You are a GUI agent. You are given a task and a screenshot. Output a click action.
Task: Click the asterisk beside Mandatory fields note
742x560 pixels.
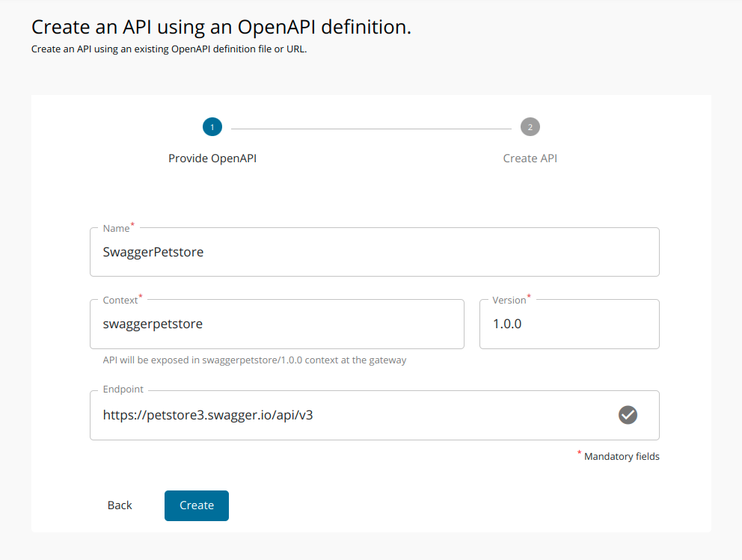pos(579,452)
